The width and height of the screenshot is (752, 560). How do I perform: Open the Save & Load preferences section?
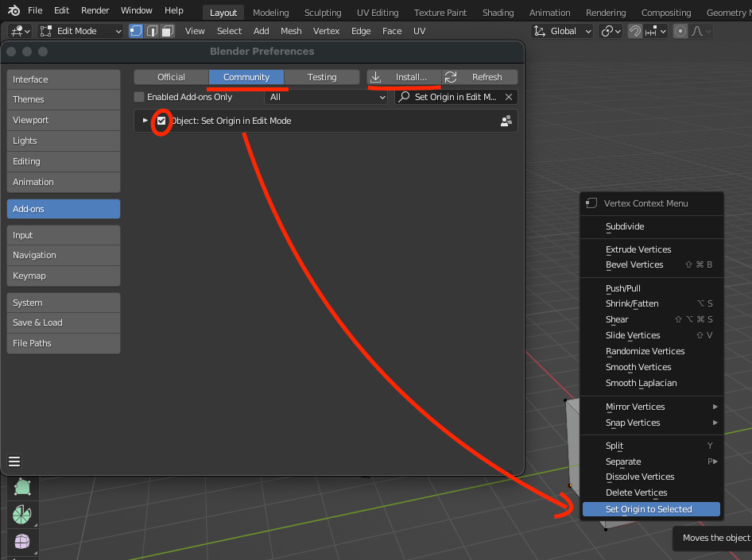coord(64,322)
